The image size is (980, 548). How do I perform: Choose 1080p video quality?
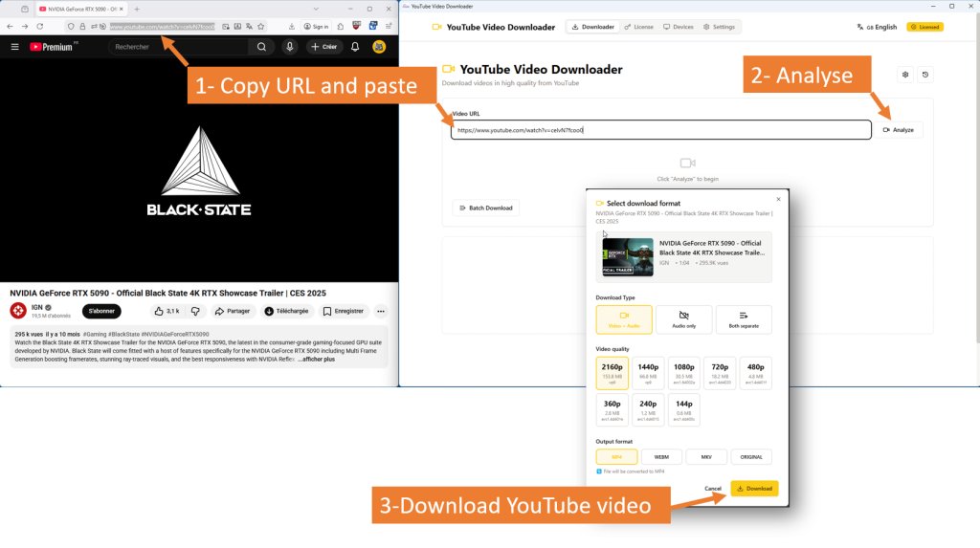(x=683, y=373)
